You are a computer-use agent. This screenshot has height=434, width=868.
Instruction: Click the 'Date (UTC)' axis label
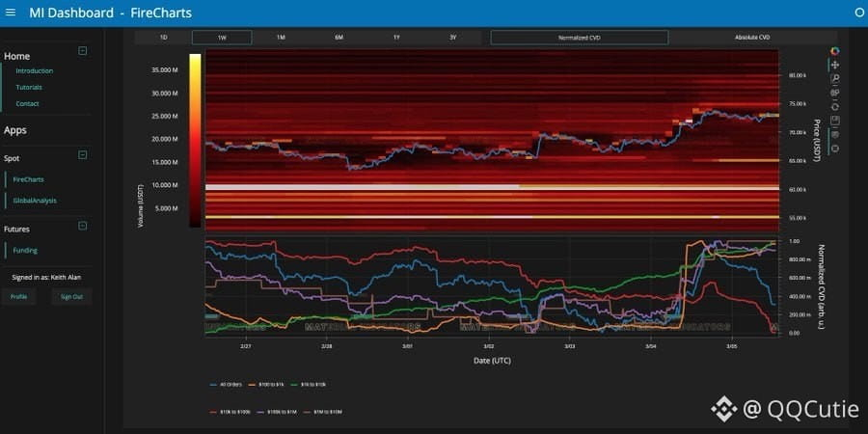pos(492,361)
